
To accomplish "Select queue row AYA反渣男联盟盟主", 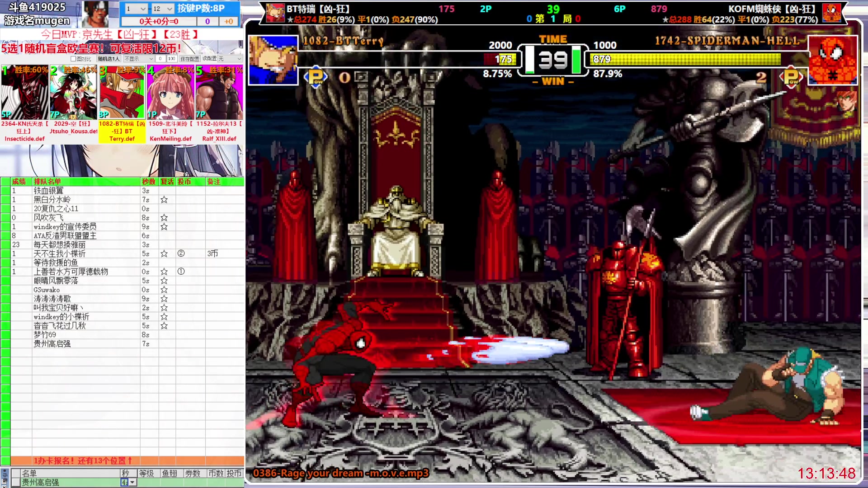I will coord(127,236).
